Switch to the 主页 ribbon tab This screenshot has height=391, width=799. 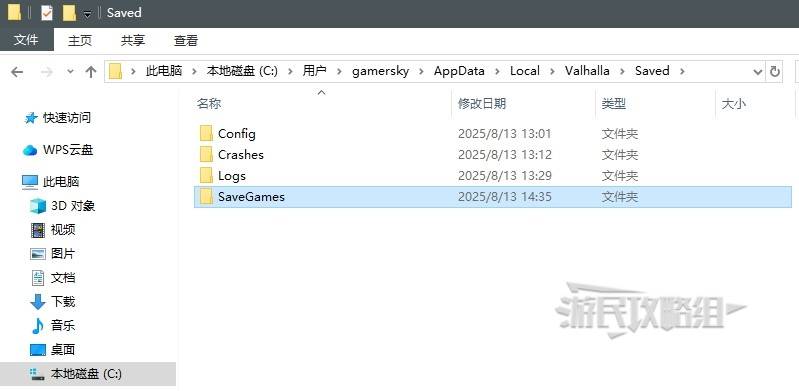pyautogui.click(x=80, y=41)
